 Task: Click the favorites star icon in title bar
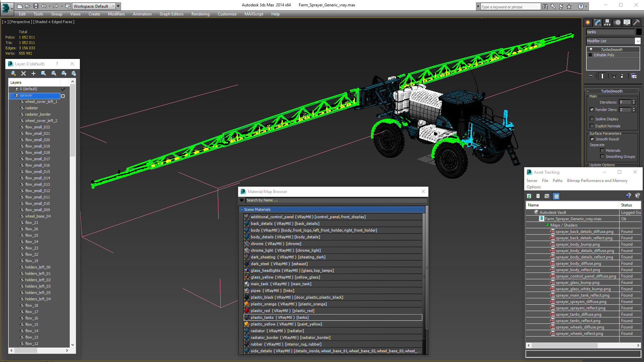[569, 7]
